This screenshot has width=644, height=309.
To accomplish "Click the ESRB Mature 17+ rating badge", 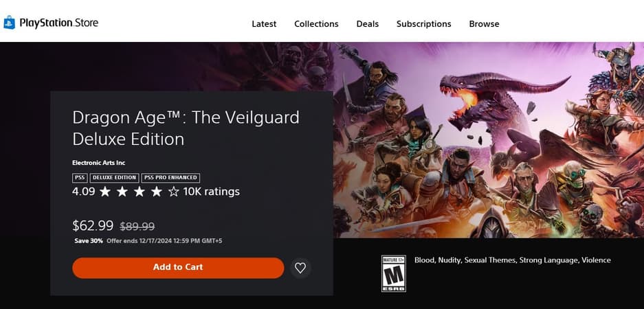I will [394, 273].
